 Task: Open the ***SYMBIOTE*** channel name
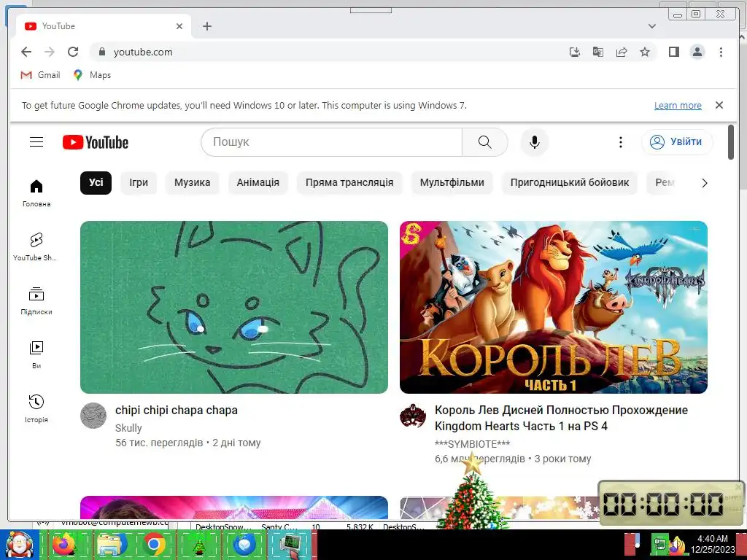[472, 444]
